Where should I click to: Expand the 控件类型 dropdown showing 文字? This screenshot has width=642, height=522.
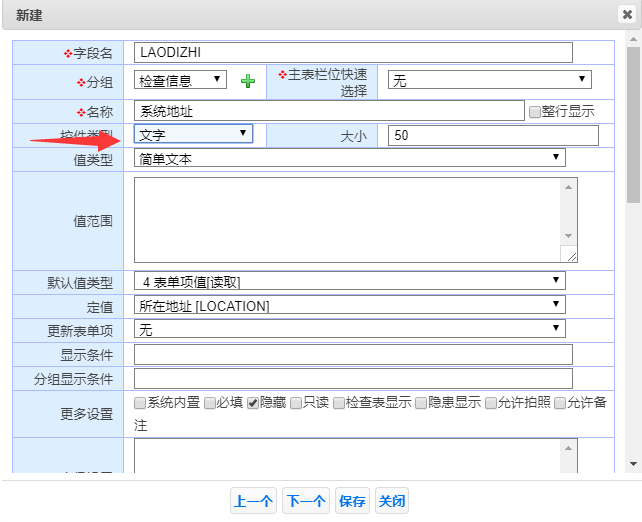coord(194,134)
